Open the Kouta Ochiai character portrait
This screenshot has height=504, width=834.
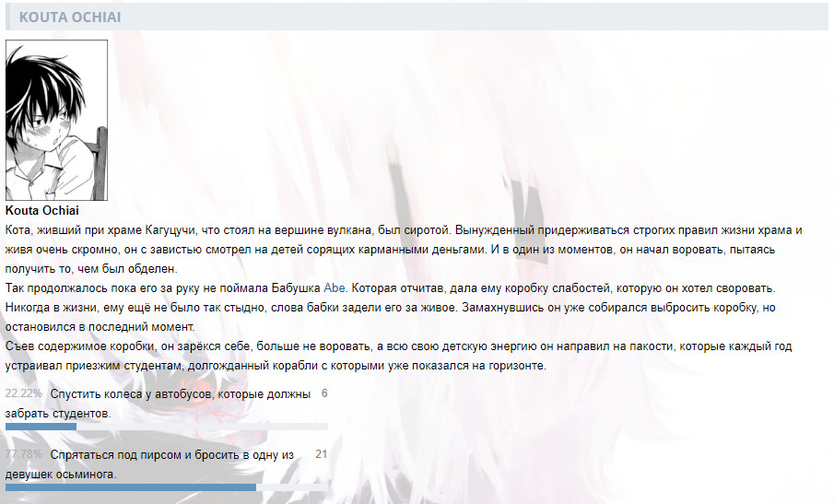click(x=57, y=120)
